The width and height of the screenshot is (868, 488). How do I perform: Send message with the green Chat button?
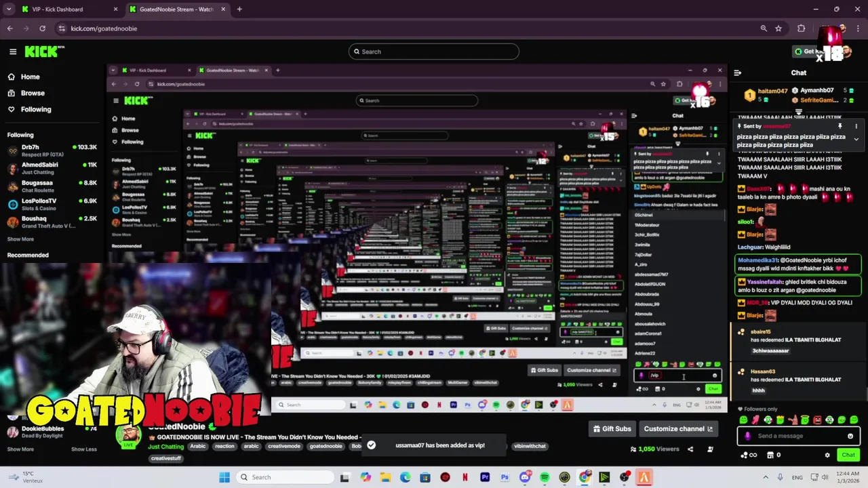(848, 455)
